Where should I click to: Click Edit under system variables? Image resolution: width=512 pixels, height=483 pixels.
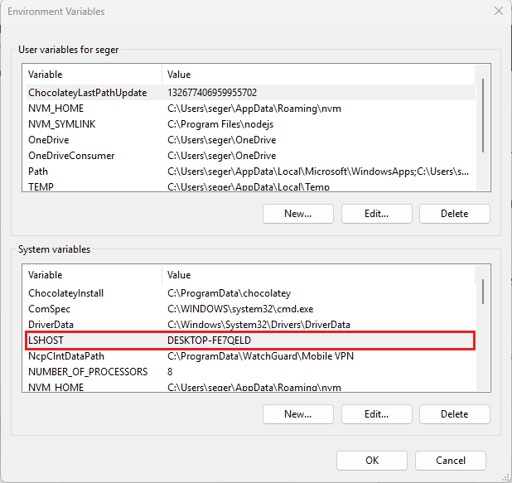[x=377, y=414]
